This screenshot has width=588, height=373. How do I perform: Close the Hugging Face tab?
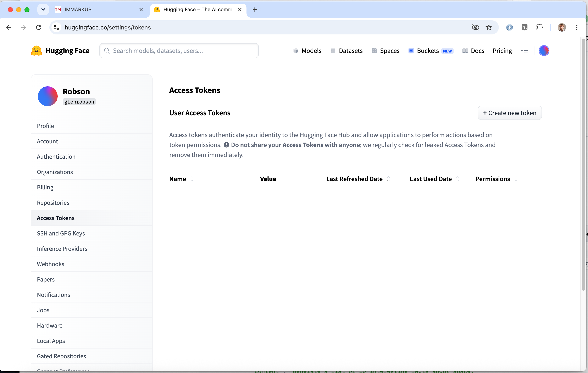240,10
